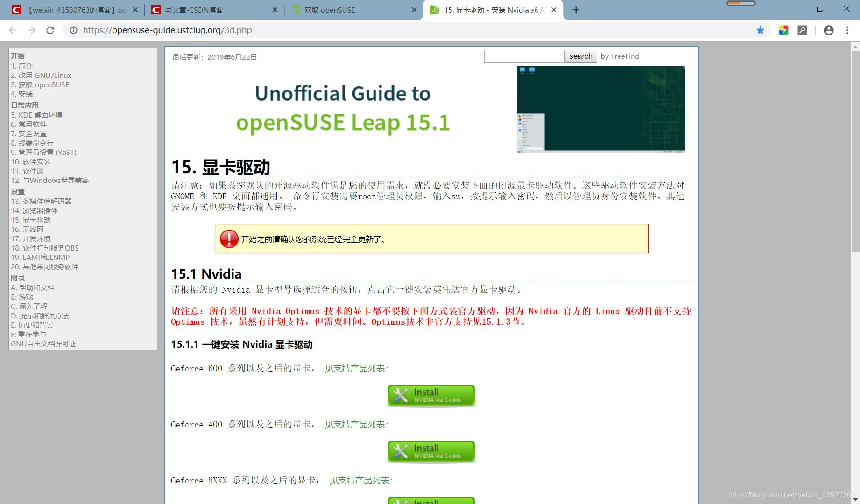The width and height of the screenshot is (860, 504).
Task: Open sidebar link 8. 终端命令行
Action: coord(32,143)
